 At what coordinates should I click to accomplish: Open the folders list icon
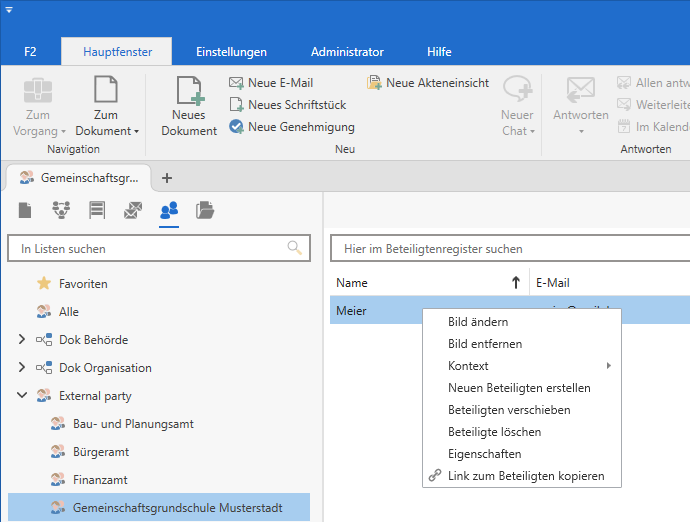[205, 210]
